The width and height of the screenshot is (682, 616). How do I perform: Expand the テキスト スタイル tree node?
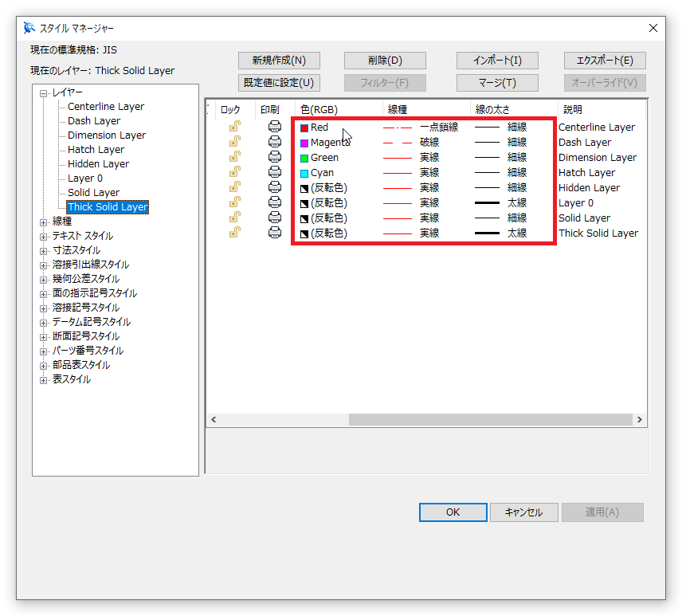point(45,236)
